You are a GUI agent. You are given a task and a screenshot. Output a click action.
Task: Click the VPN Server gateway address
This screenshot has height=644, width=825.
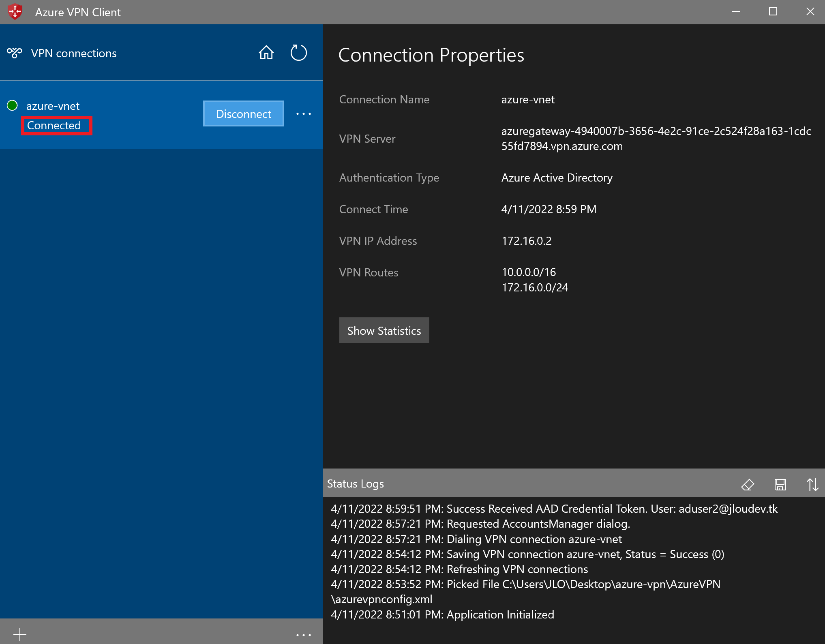[x=656, y=139]
